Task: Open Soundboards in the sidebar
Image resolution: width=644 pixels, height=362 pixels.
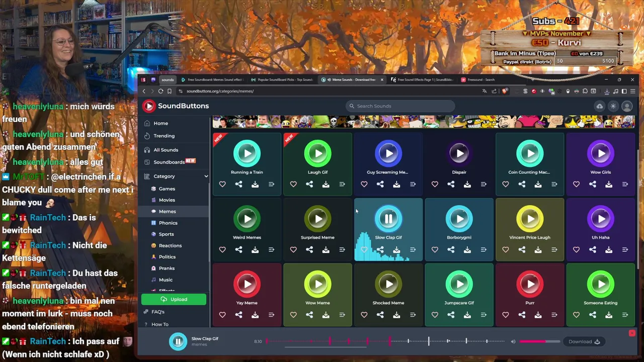Action: pos(169,162)
